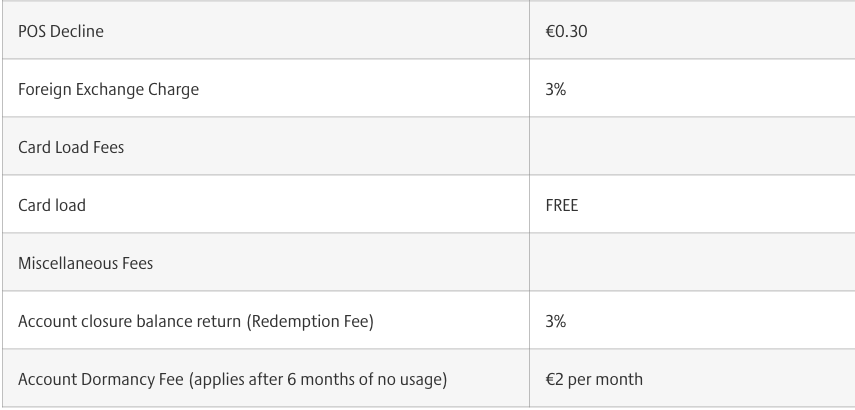Click the POS Decline label
Image resolution: width=855 pixels, height=410 pixels.
click(x=61, y=31)
